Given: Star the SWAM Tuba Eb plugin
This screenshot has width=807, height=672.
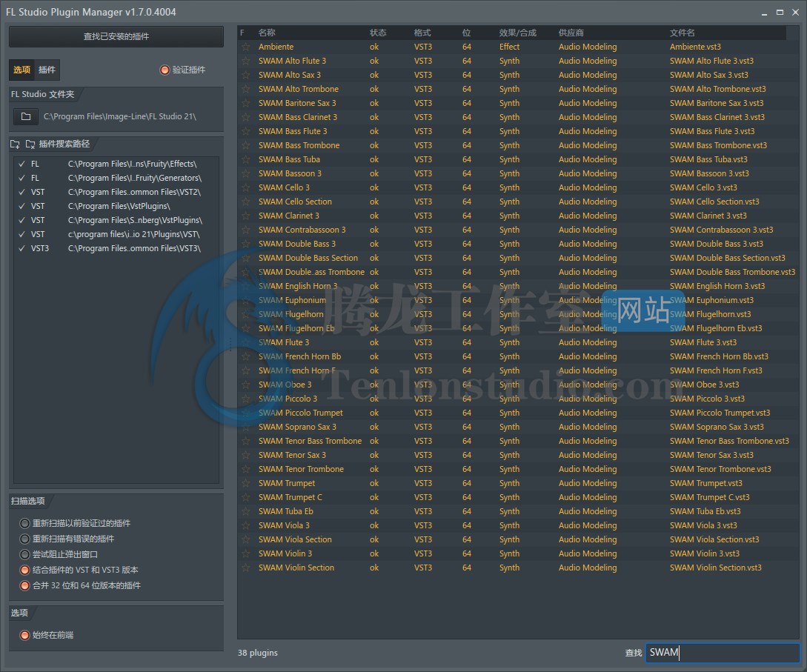Looking at the screenshot, I should (245, 511).
